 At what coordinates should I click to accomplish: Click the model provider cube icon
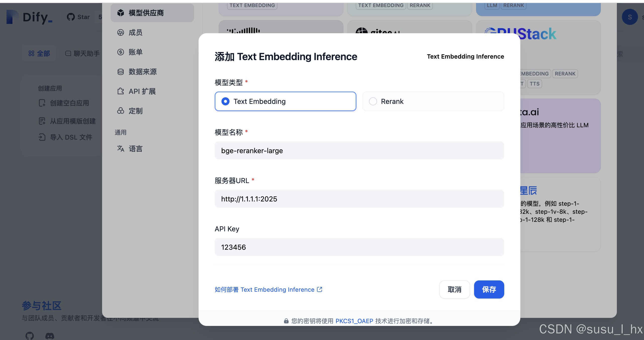coord(121,13)
